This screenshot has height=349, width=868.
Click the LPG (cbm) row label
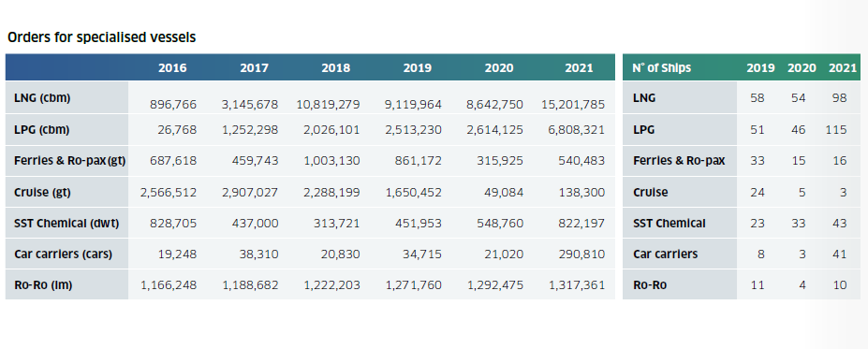pyautogui.click(x=41, y=130)
